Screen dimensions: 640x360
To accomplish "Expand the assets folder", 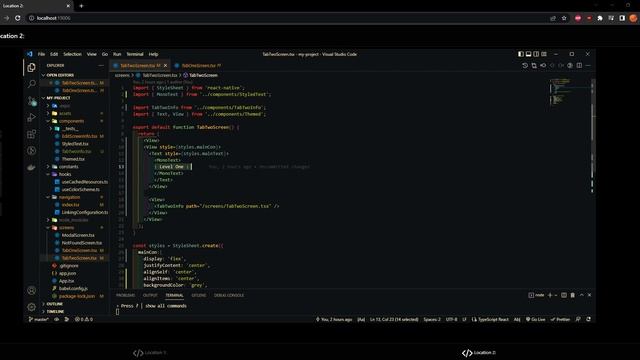I will click(64, 113).
